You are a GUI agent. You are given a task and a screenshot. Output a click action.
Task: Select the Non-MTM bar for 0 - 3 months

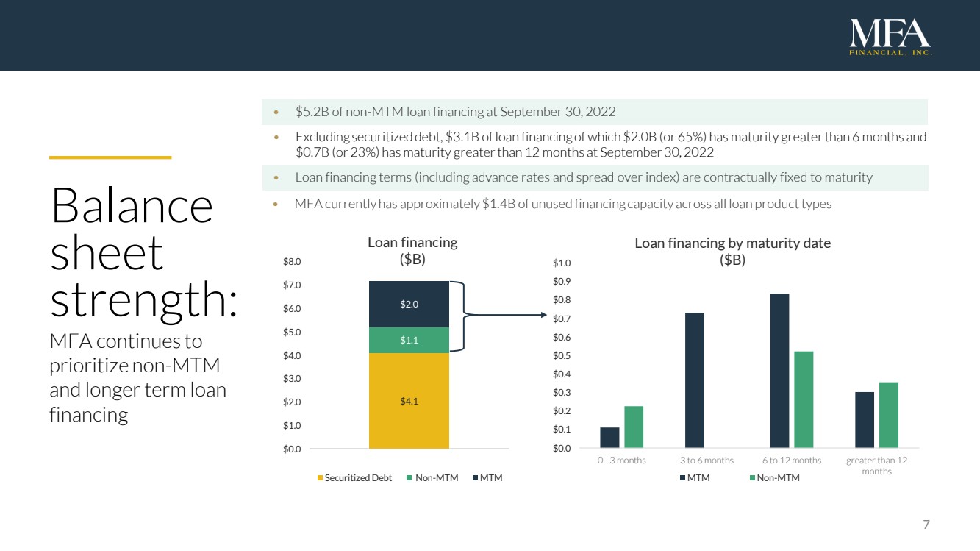coord(634,427)
